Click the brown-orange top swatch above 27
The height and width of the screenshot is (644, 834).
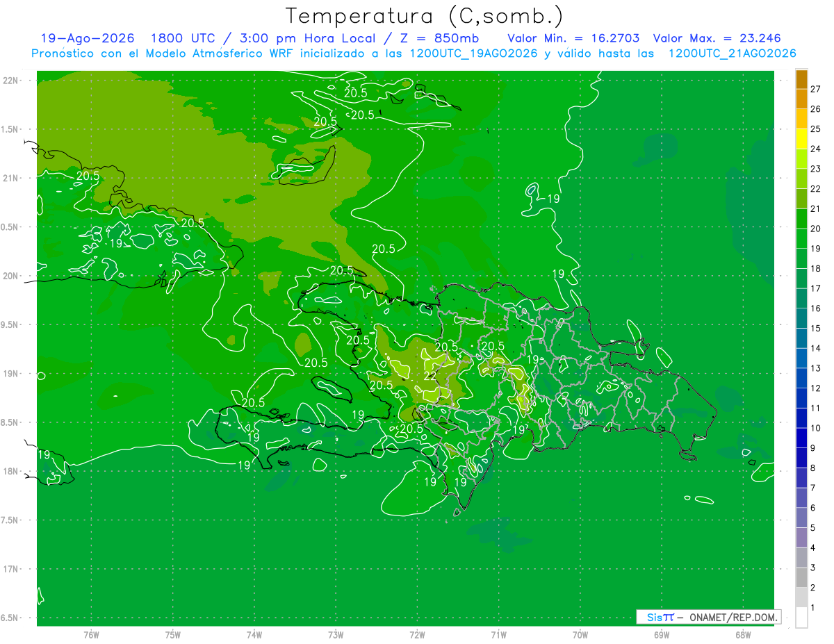801,79
